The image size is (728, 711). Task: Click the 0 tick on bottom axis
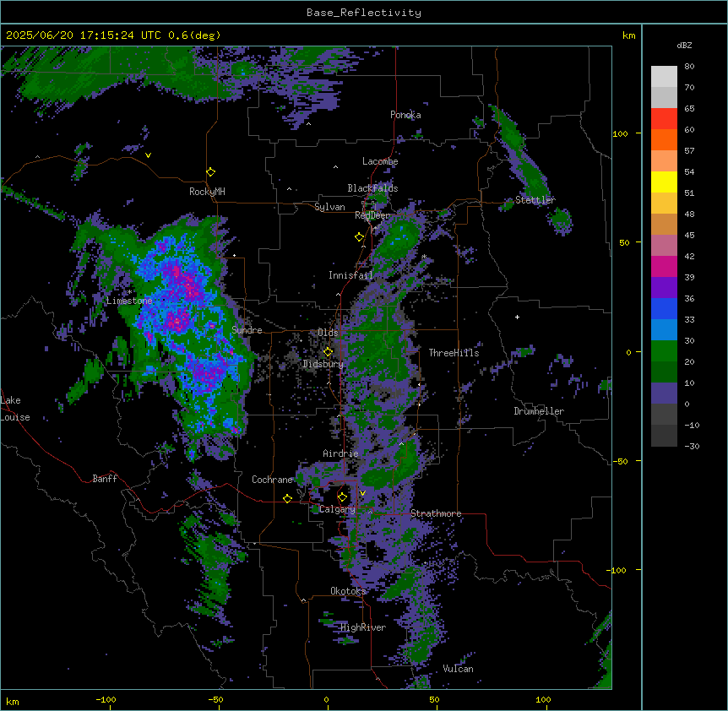point(326,699)
